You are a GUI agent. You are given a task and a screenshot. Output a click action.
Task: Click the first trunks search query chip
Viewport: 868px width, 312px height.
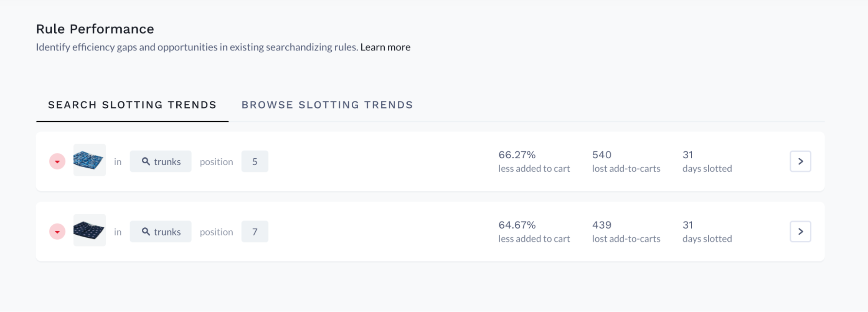[x=160, y=161]
